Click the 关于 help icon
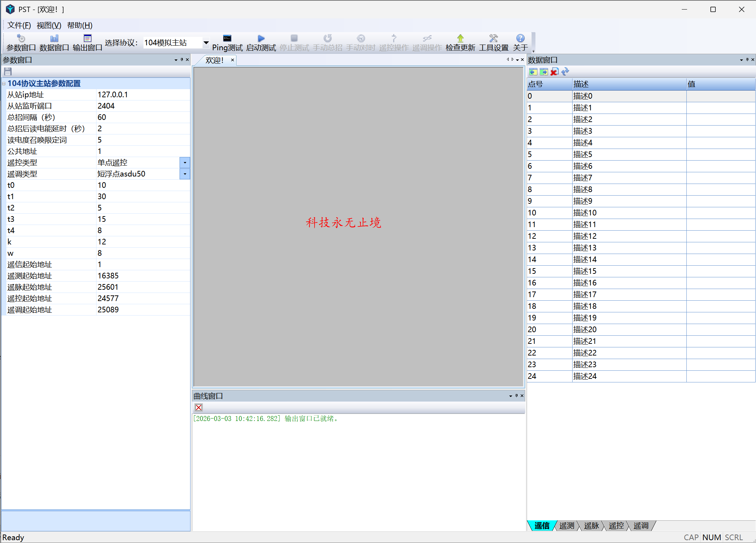Viewport: 756px width, 543px height. point(520,42)
